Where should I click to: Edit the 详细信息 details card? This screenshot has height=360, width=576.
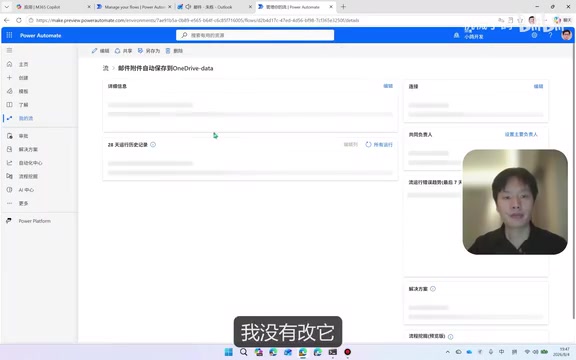[388, 86]
